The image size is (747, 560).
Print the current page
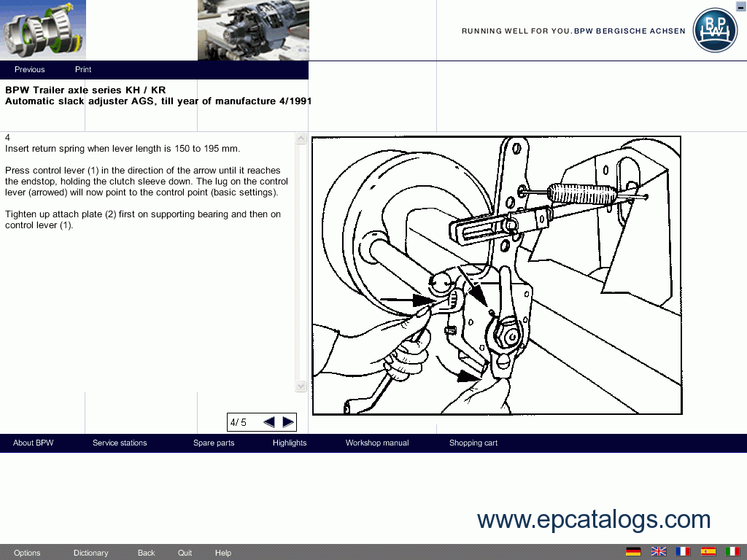[83, 70]
